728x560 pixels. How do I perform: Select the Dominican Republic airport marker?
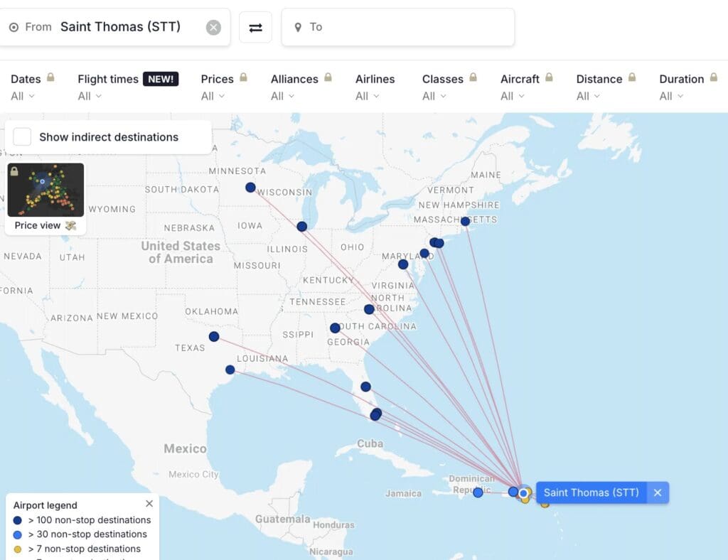click(x=478, y=492)
